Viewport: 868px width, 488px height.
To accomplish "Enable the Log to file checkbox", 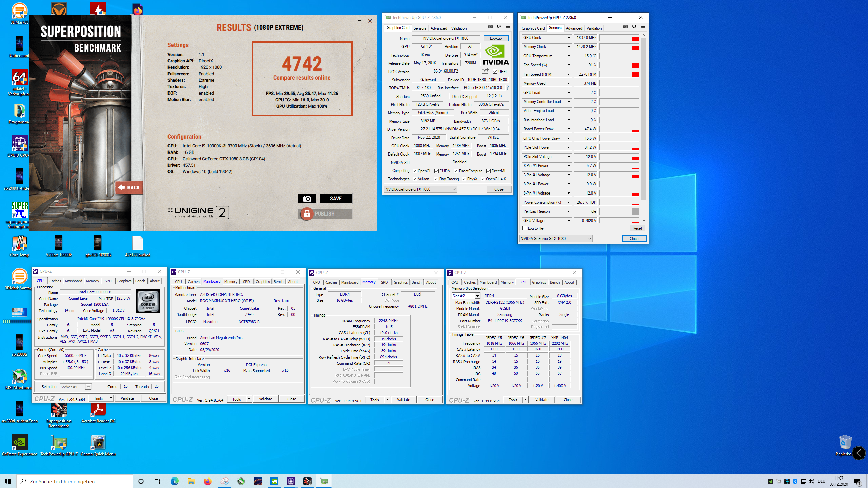I will pyautogui.click(x=525, y=228).
